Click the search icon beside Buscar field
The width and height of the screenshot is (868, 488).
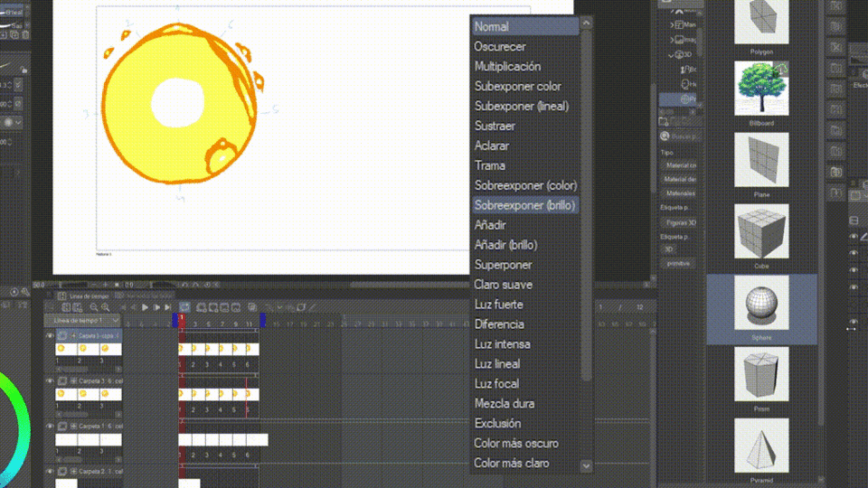665,136
